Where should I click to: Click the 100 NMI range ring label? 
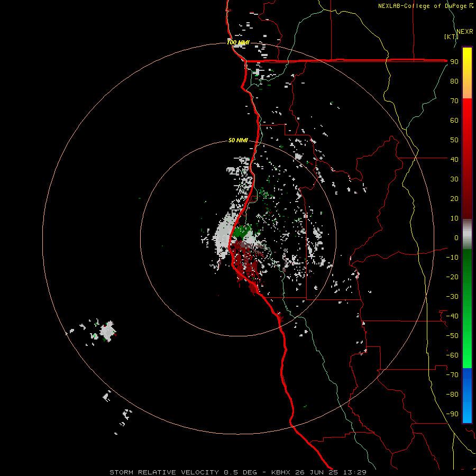click(239, 42)
